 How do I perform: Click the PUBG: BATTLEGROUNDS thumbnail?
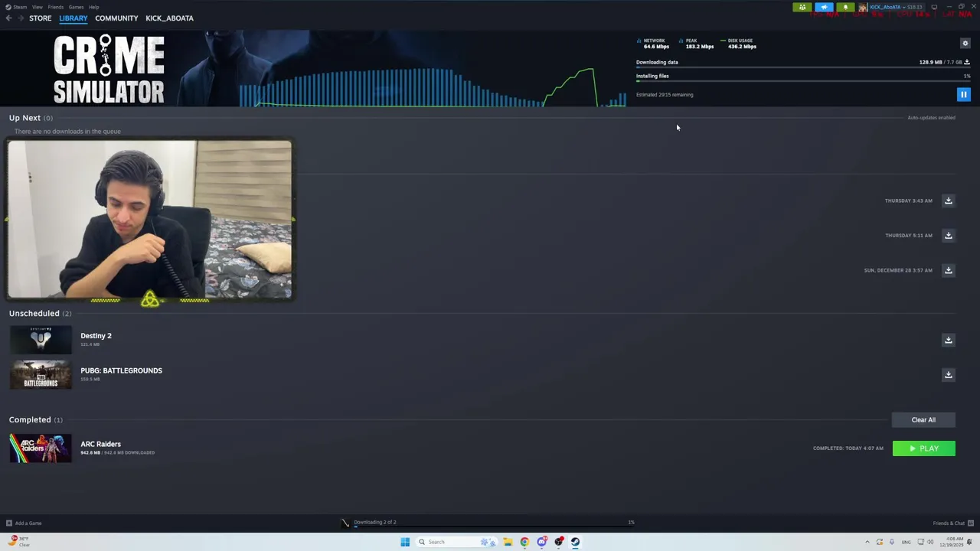click(x=41, y=375)
